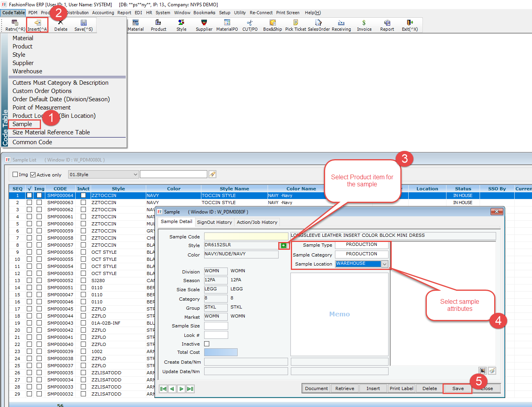Click the search magnifier beside the Style filter box

click(x=213, y=174)
